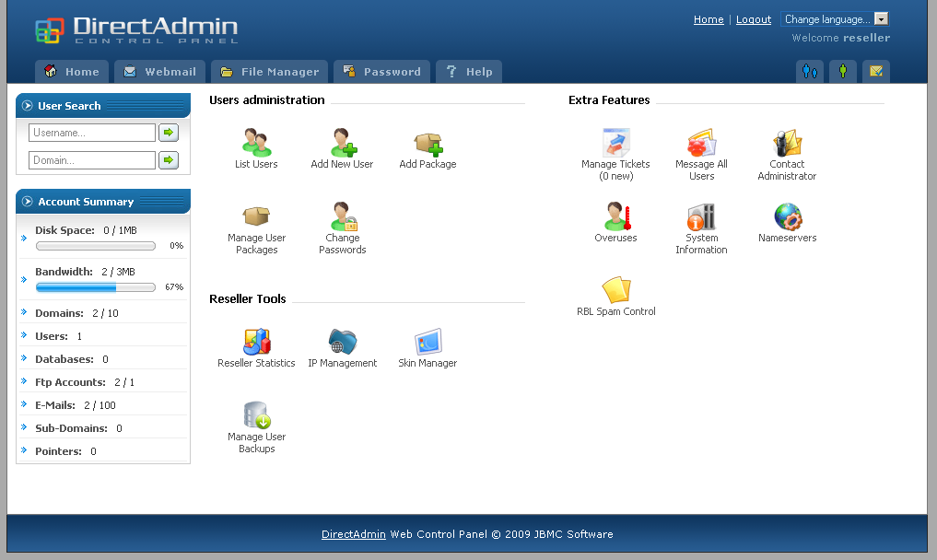Click the Logout link

754,19
